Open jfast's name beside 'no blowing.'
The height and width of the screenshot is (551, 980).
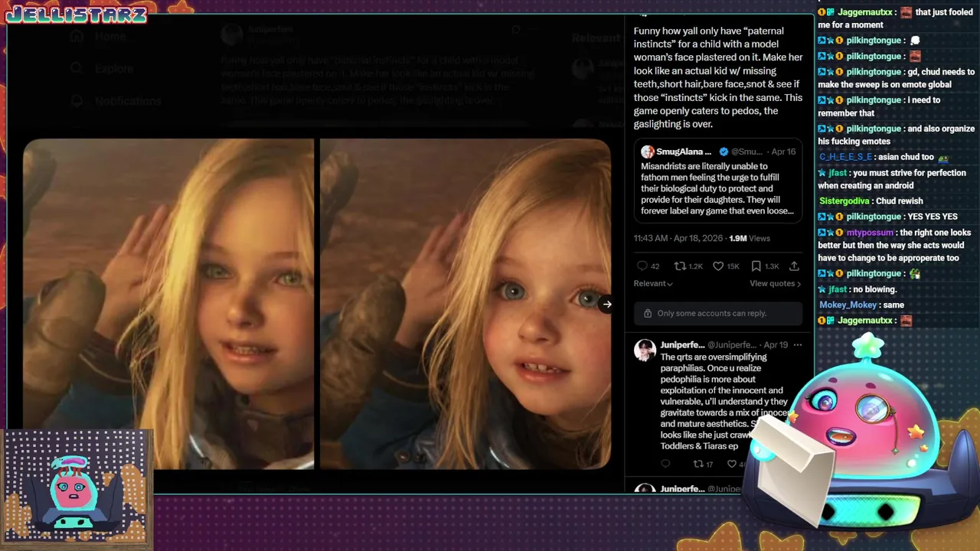click(x=838, y=289)
